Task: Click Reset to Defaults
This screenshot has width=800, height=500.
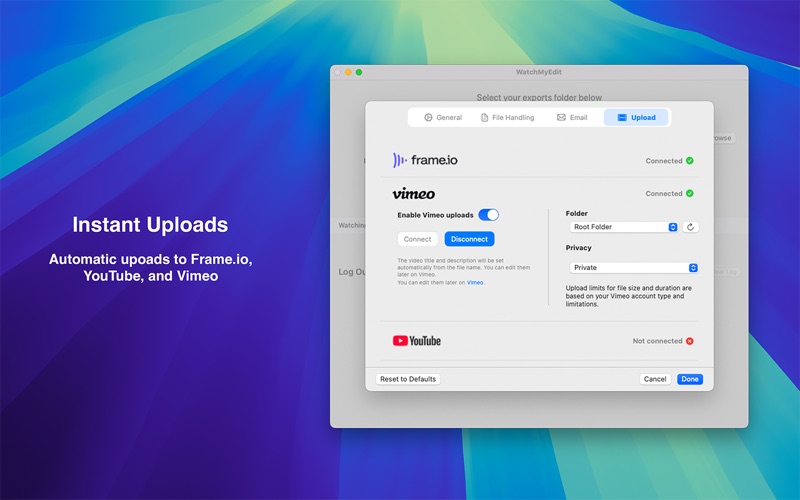Action: coord(408,379)
